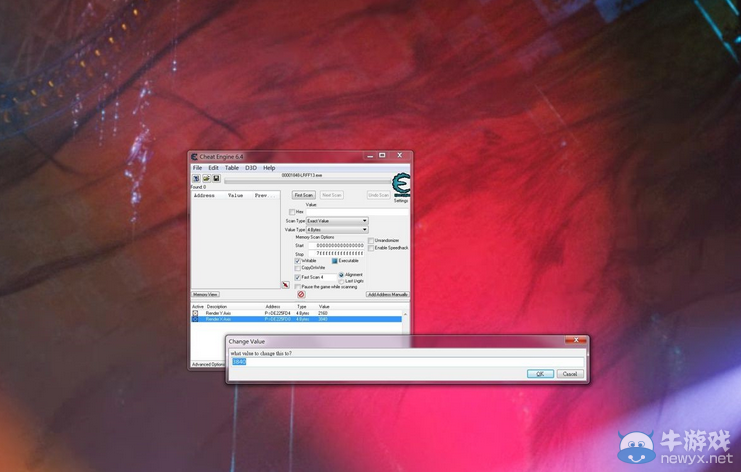This screenshot has width=741, height=472.
Task: Open the File menu
Action: 197,168
